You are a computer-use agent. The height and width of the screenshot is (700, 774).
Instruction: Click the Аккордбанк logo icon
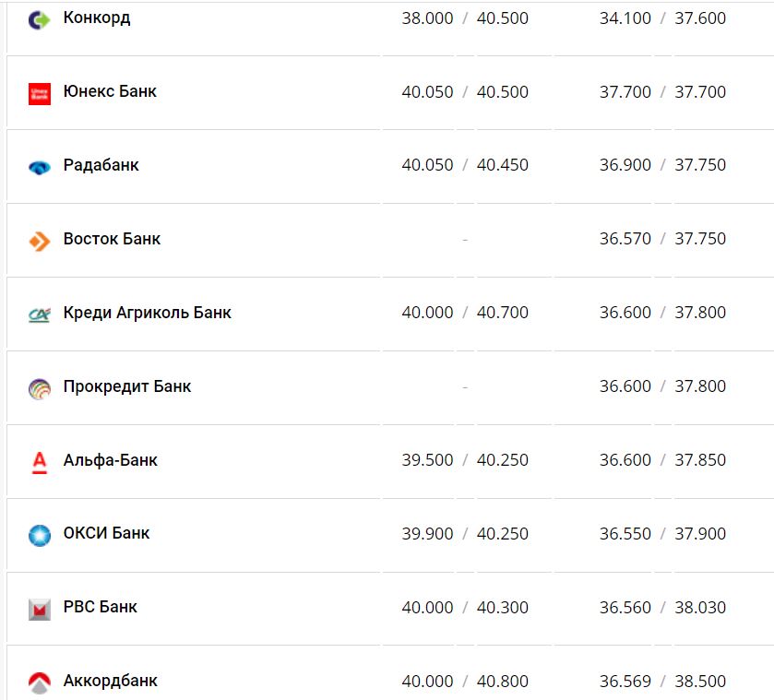pyautogui.click(x=39, y=682)
